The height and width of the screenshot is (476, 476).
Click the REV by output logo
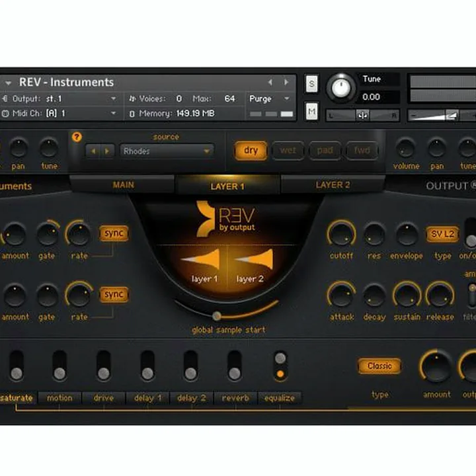pyautogui.click(x=226, y=219)
